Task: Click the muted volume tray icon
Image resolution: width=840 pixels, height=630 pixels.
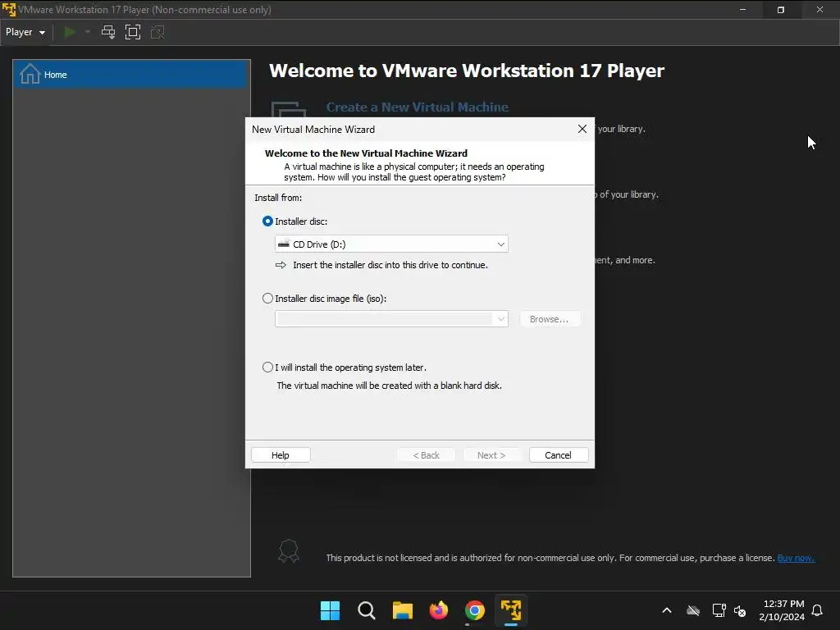Action: coord(741,610)
